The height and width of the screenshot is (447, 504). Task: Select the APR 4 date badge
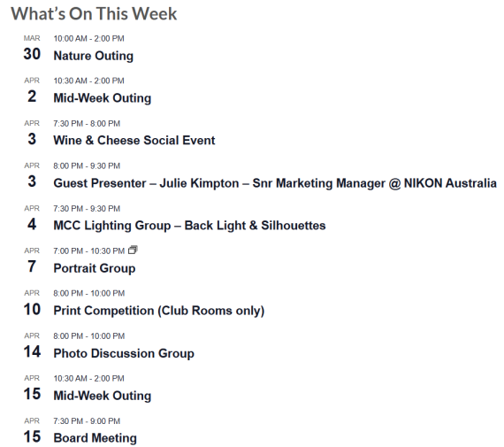tap(32, 219)
